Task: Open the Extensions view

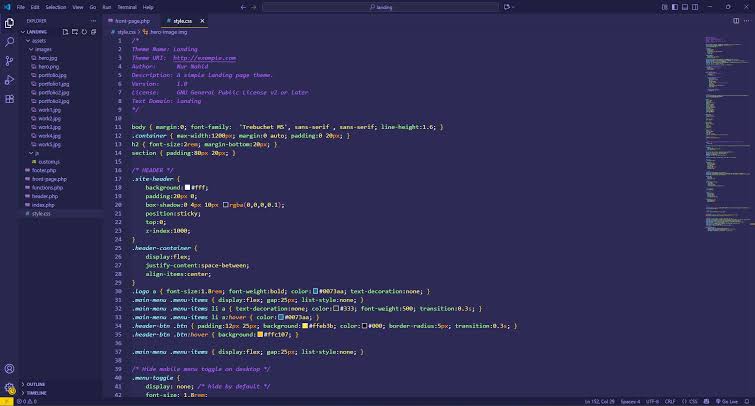Action: 9,99
